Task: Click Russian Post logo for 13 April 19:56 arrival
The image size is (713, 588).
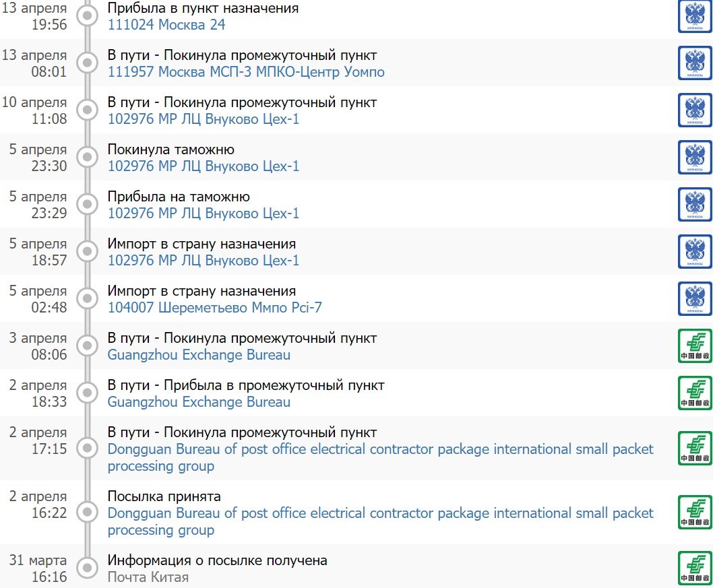Action: tap(695, 16)
